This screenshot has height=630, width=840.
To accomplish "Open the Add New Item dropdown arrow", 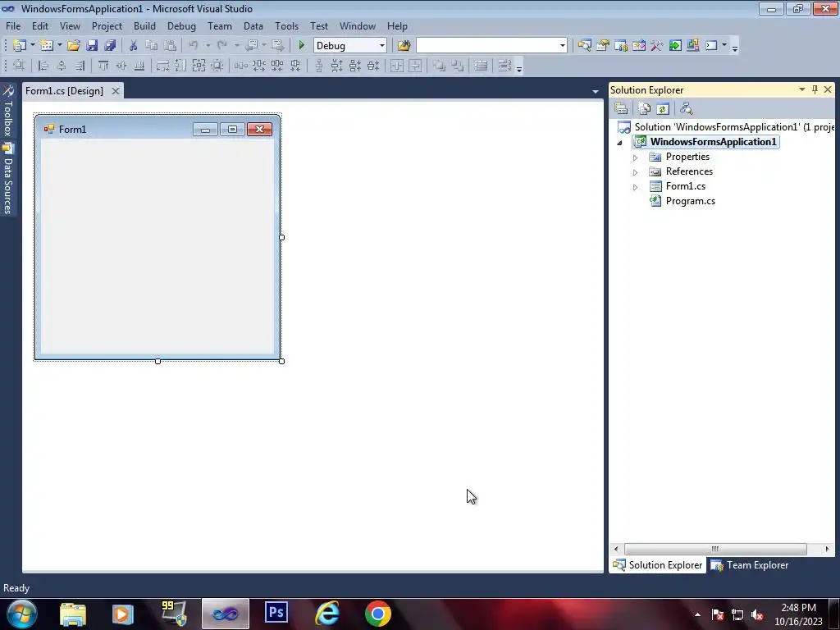I will pos(59,46).
